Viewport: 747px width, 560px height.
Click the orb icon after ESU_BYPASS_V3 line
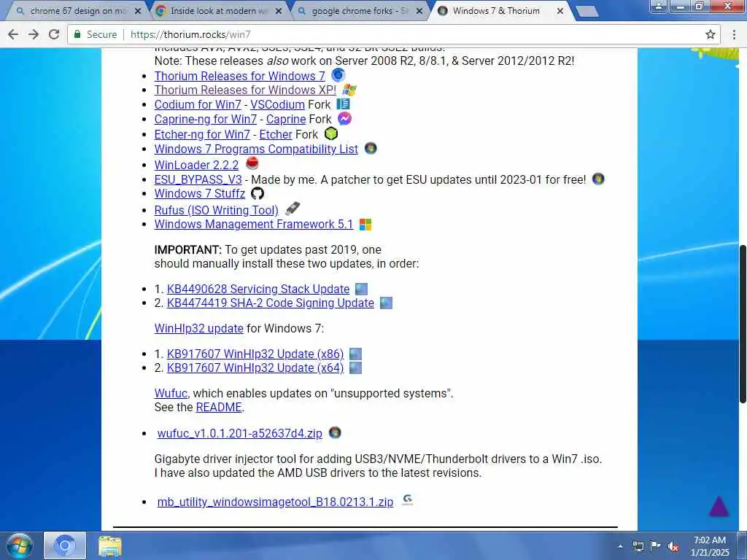pyautogui.click(x=598, y=179)
